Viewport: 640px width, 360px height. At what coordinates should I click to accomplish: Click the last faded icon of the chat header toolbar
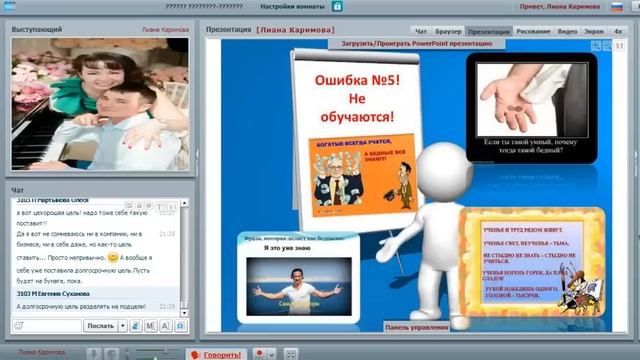click(x=172, y=207)
